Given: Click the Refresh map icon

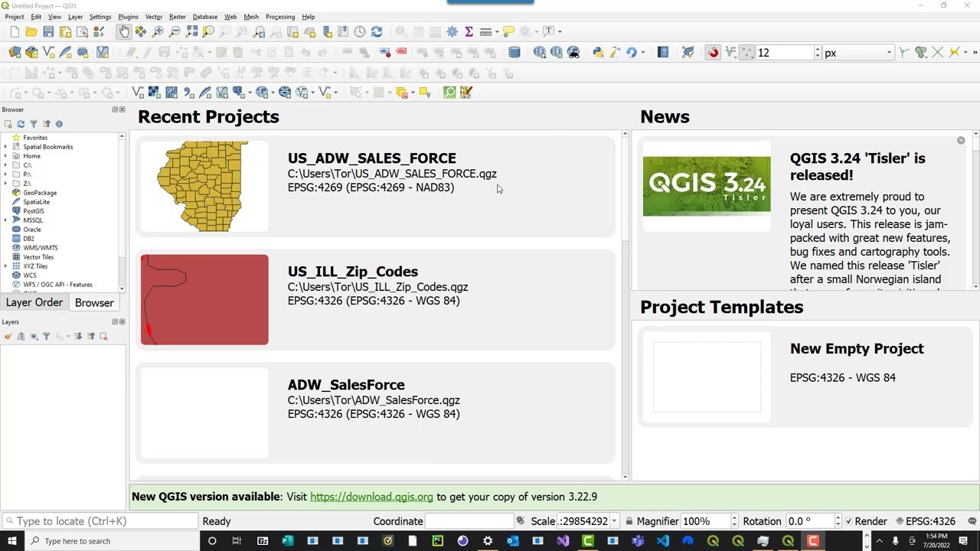Looking at the screenshot, I should click(x=377, y=31).
